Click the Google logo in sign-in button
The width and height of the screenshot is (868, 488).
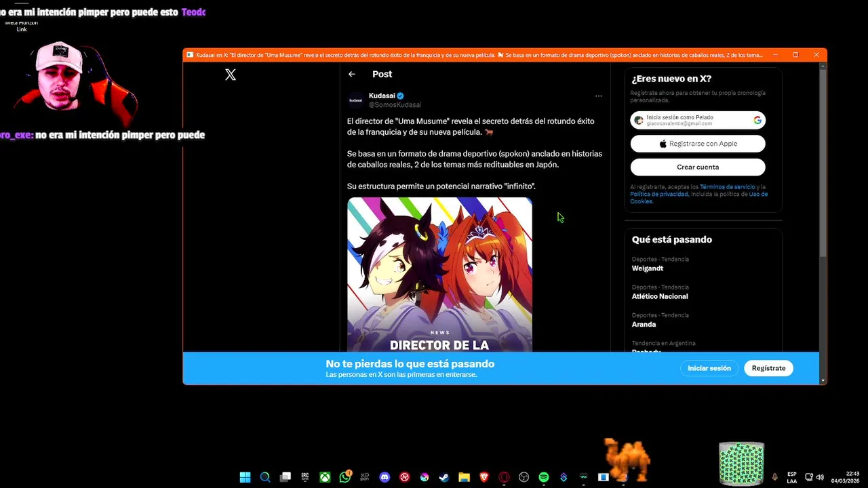pos(757,120)
